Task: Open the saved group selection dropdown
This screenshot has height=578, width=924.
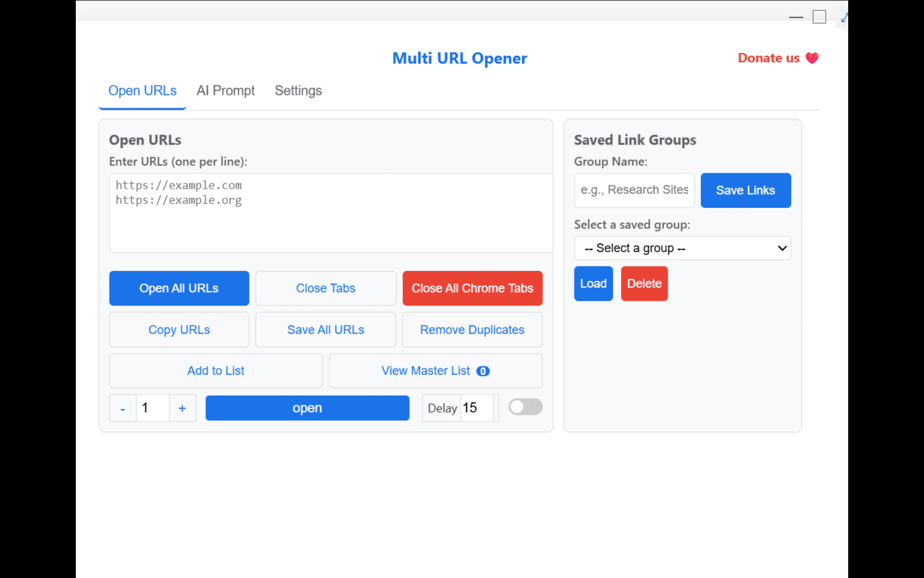Action: [x=681, y=248]
